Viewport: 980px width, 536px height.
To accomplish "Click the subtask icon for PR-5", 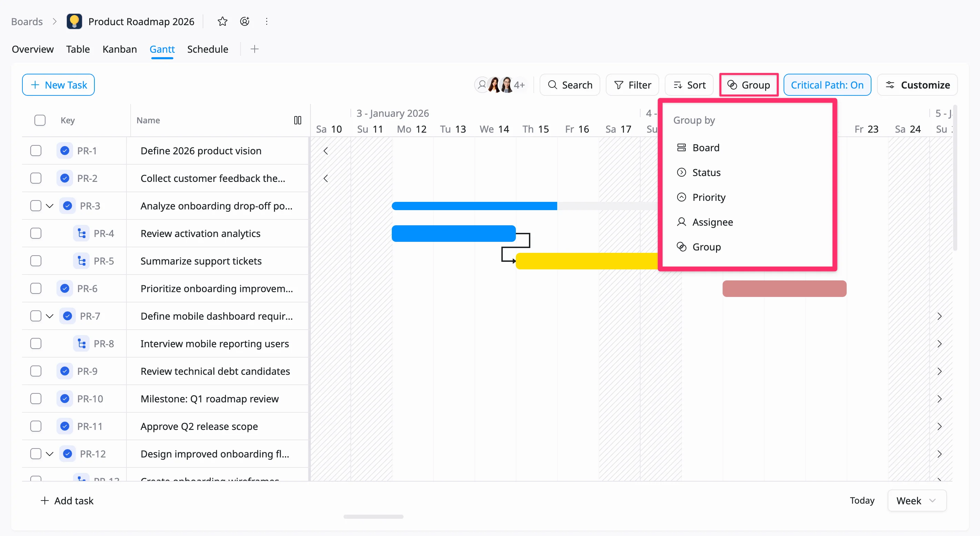I will (x=81, y=261).
